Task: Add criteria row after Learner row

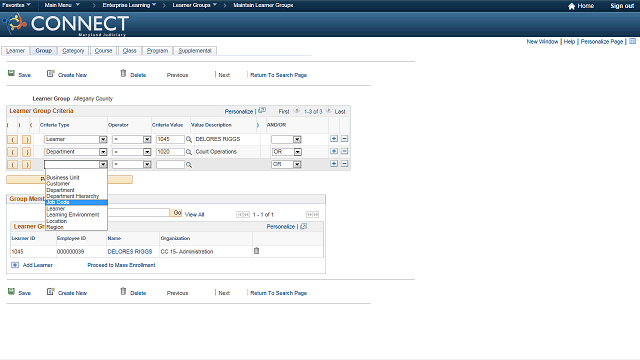Action: (334, 139)
